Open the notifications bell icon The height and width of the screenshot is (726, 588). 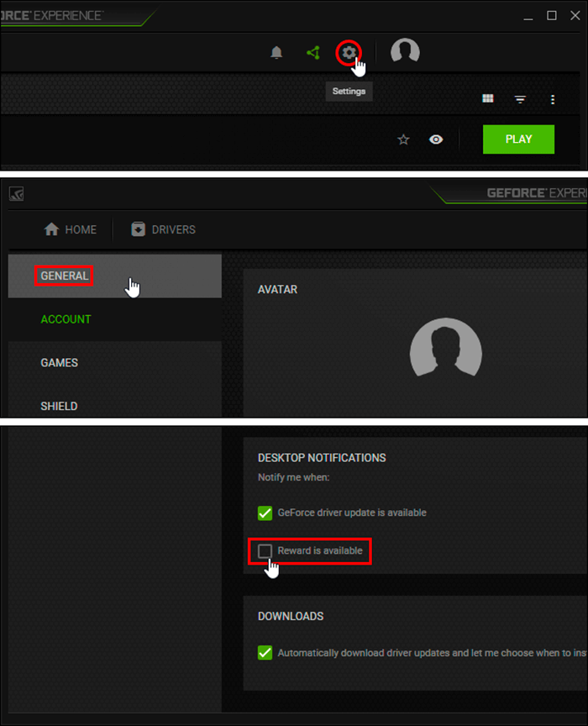click(276, 52)
